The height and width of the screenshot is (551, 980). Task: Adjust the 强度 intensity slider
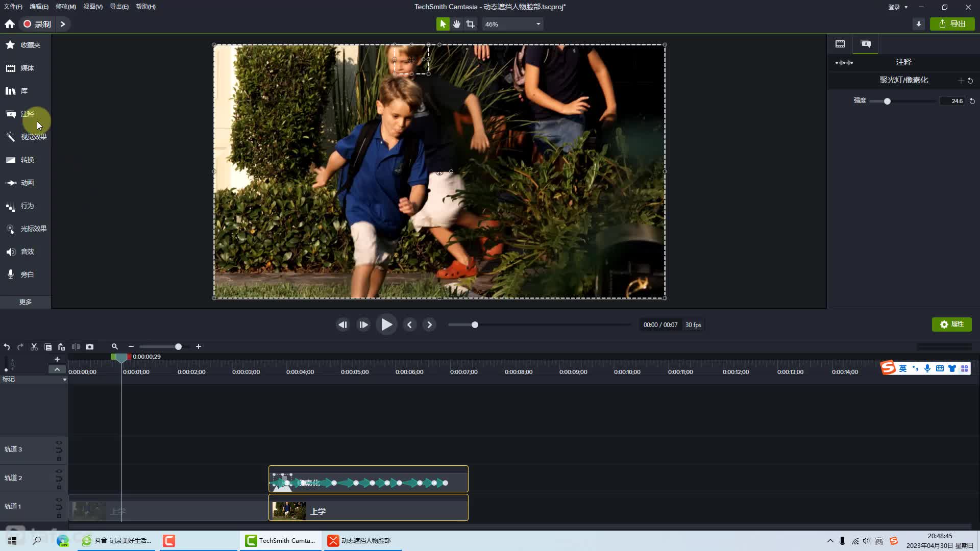point(887,102)
